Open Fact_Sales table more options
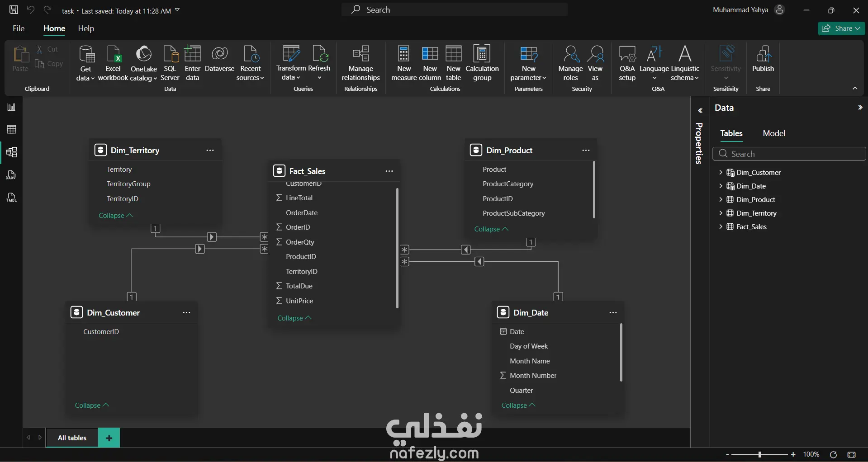Viewport: 868px width, 462px height. 389,171
